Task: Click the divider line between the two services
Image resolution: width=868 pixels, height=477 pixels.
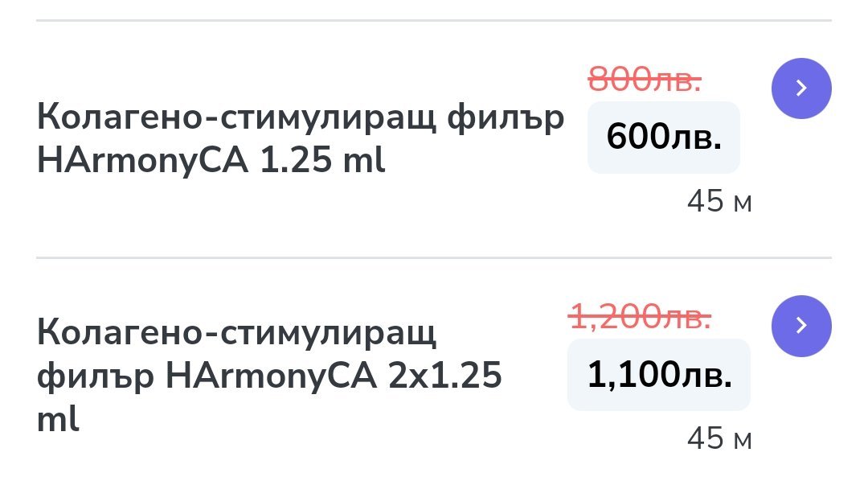Action: click(434, 258)
